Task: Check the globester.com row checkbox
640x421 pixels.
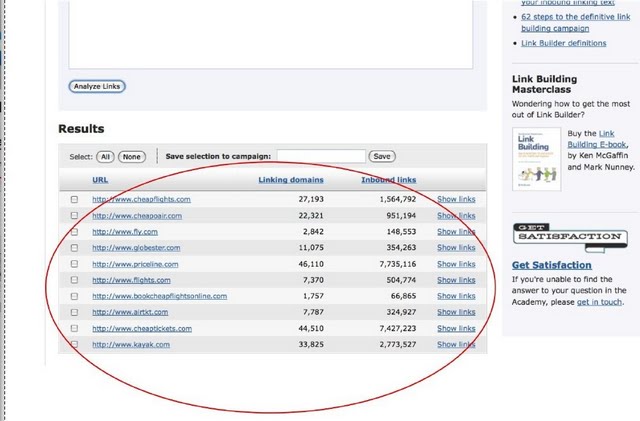Action: (74, 247)
